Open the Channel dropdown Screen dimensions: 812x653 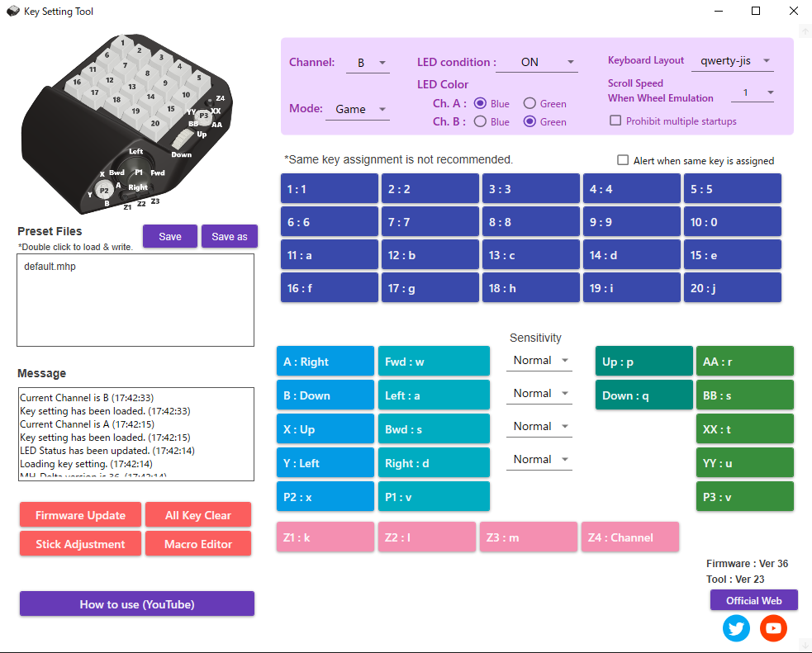(368, 62)
